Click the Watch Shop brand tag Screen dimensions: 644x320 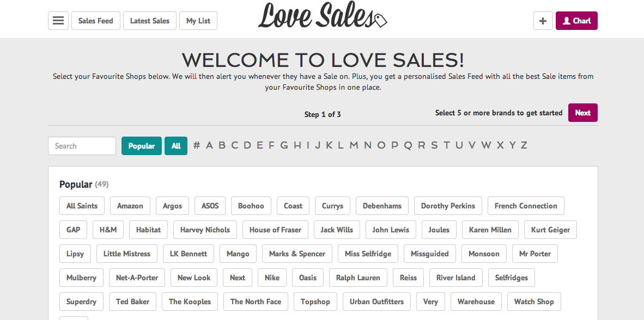534,301
